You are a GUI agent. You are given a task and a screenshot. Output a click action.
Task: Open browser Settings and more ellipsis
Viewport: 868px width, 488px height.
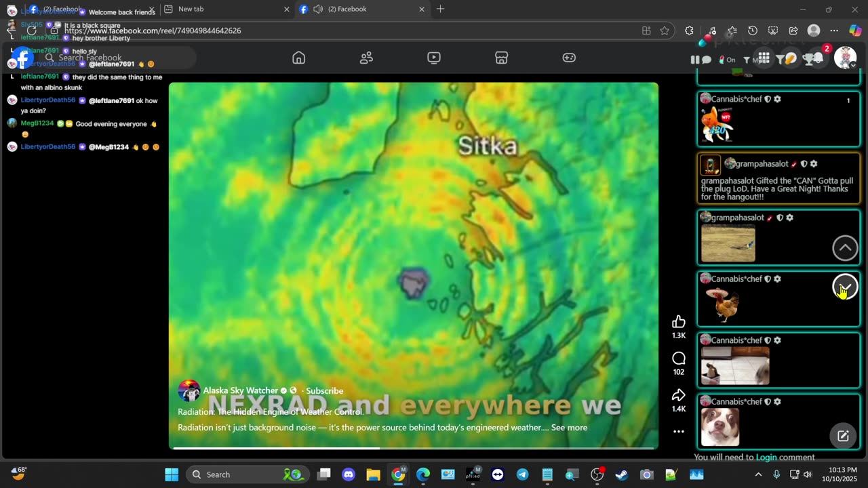click(x=834, y=30)
